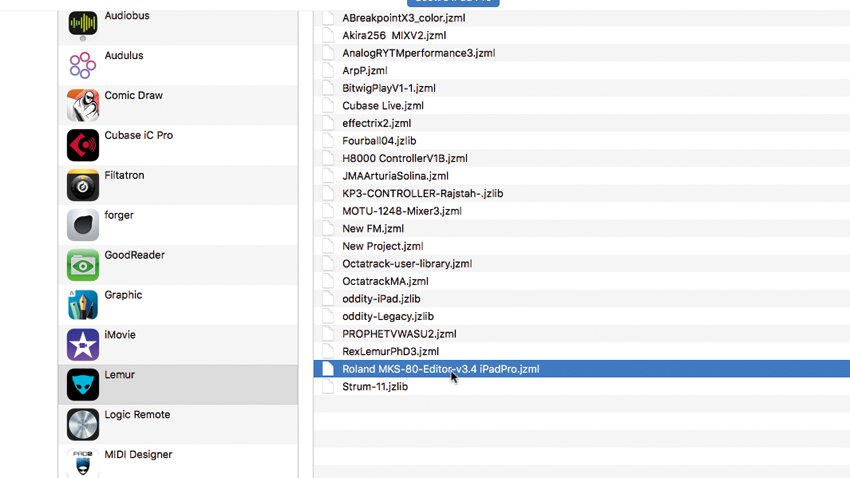The image size is (850, 478).
Task: Choose Lemur label in apps list
Action: [x=119, y=374]
